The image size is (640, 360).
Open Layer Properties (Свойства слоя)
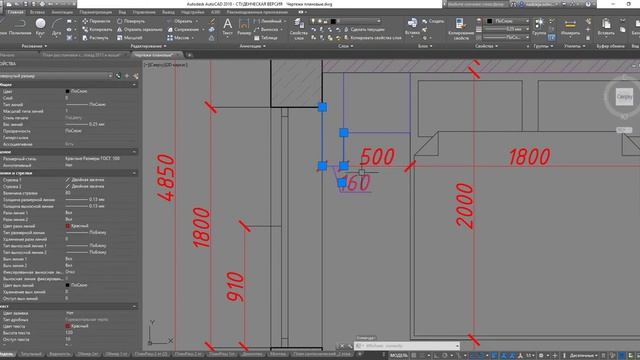pyautogui.click(x=299, y=29)
